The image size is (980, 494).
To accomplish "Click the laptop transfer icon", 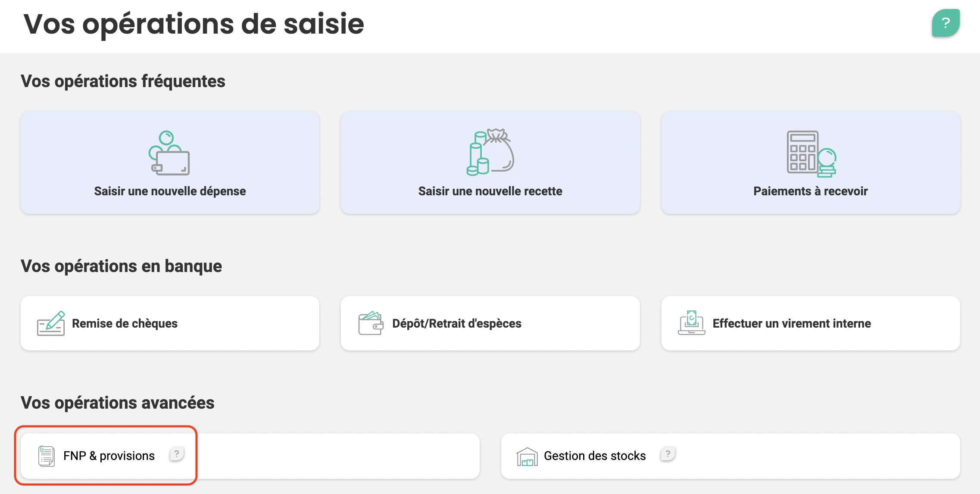I will click(691, 323).
